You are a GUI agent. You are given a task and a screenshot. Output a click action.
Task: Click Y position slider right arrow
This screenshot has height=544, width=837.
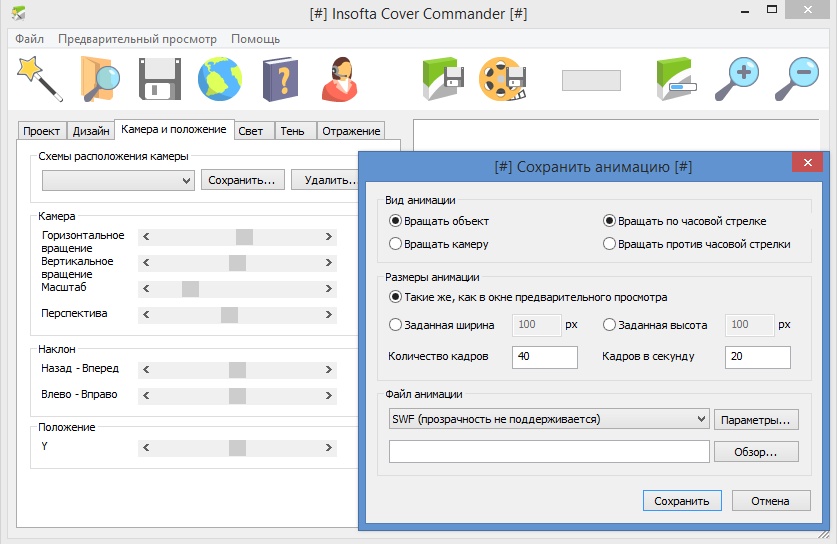(x=329, y=448)
